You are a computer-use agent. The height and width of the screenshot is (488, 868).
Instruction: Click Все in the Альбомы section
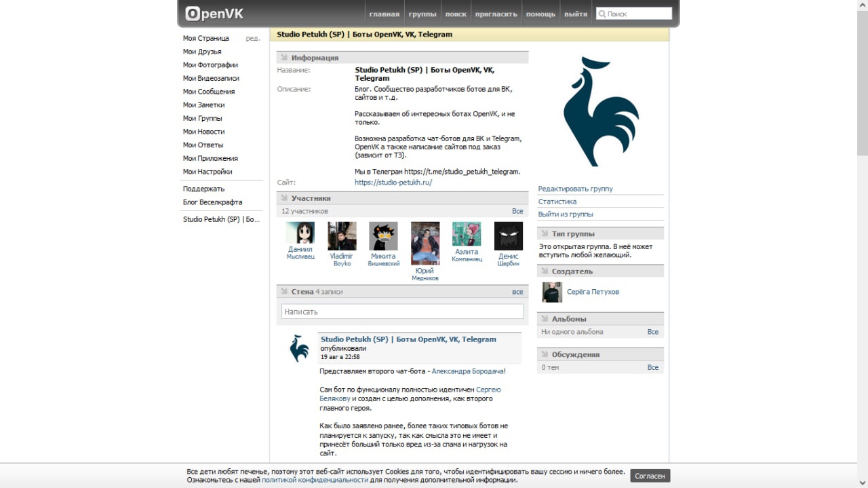(653, 332)
